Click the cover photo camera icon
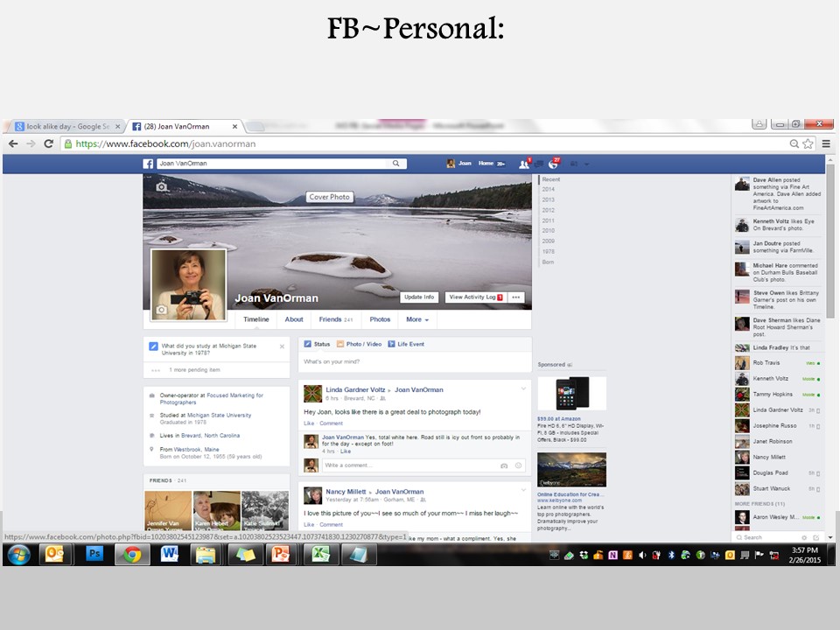840x630 pixels. click(162, 186)
